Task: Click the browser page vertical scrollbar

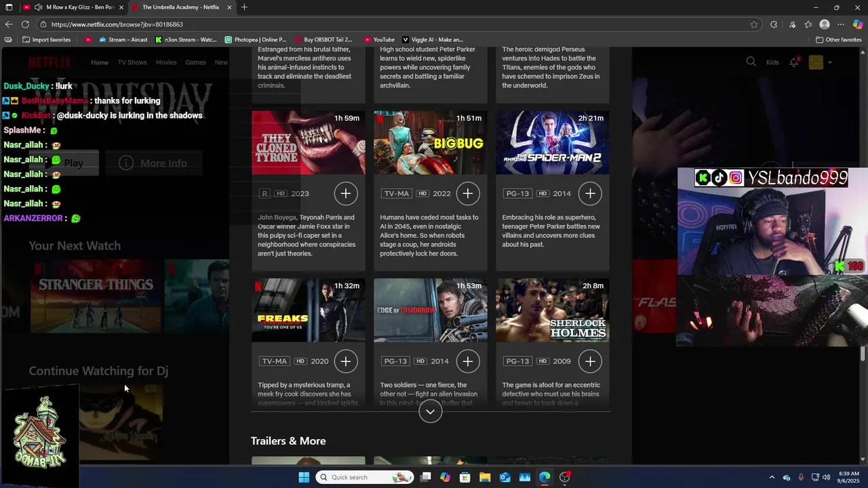Action: [x=863, y=352]
